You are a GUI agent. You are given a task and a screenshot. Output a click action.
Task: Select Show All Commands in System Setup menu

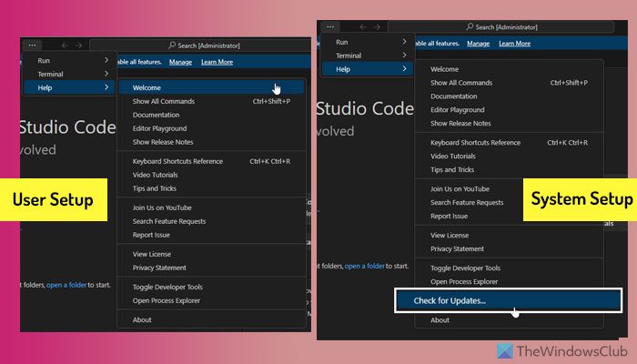(x=509, y=83)
